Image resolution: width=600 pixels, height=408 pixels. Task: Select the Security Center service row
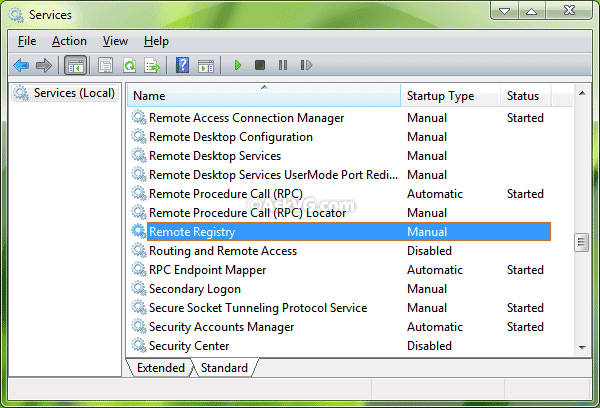(341, 346)
